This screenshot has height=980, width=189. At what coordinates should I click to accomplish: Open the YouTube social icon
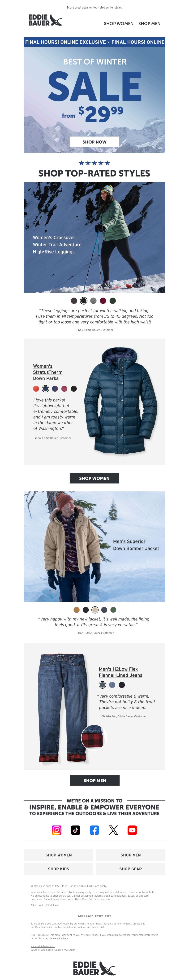(x=132, y=830)
